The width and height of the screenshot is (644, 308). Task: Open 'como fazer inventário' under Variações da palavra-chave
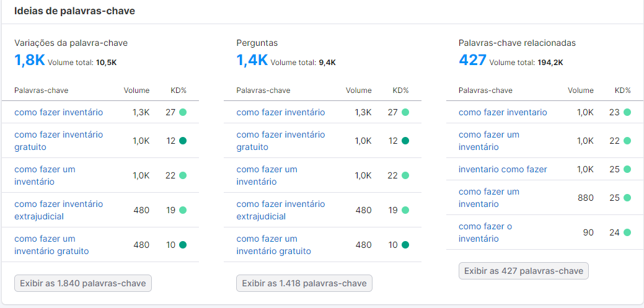pyautogui.click(x=59, y=112)
